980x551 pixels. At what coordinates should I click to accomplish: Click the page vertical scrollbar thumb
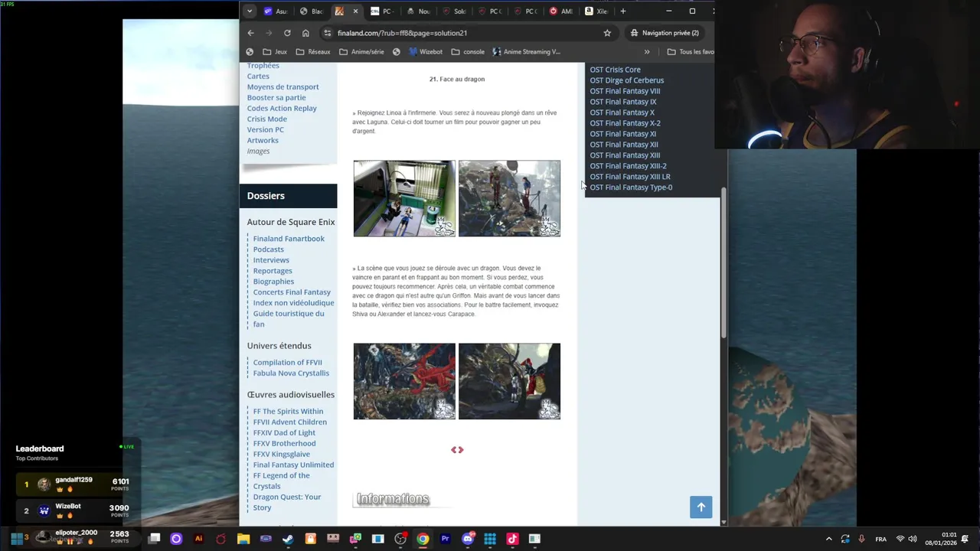(x=724, y=263)
